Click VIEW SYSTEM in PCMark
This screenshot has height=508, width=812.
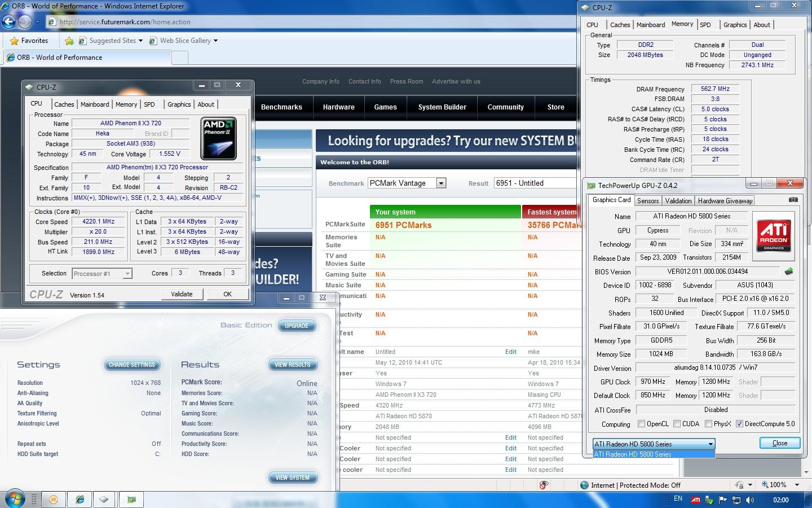pyautogui.click(x=293, y=478)
